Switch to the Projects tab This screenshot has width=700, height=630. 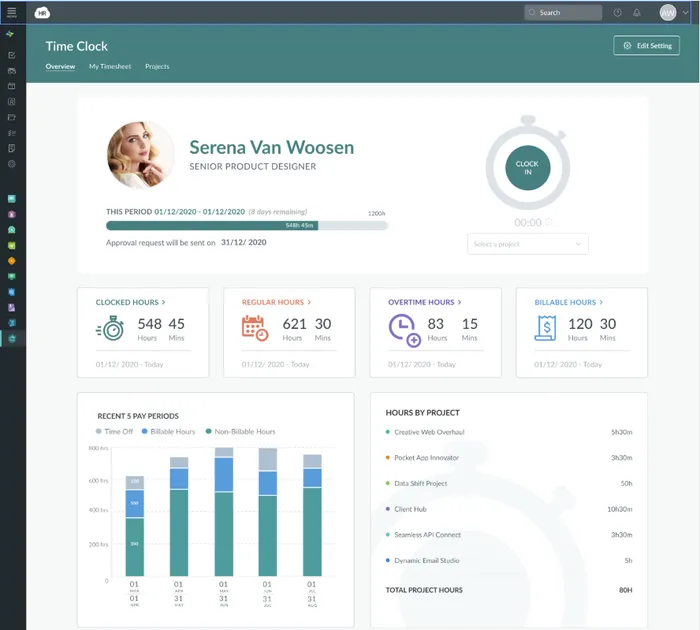(157, 67)
